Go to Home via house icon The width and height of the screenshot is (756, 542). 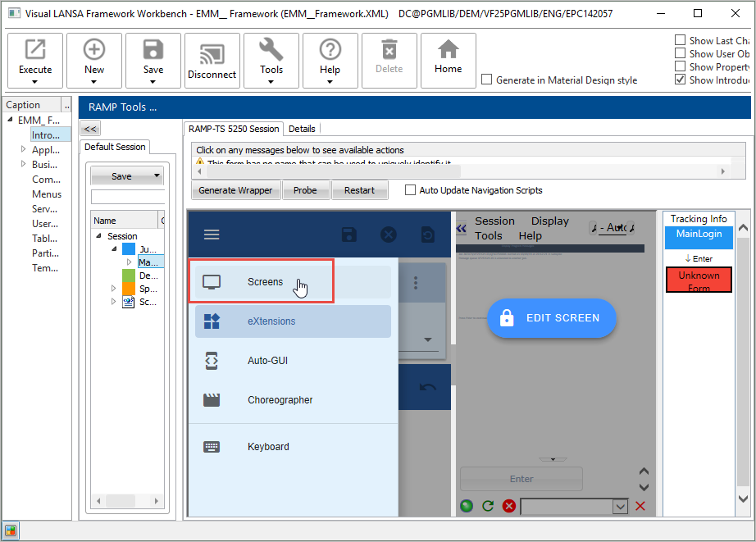tap(449, 50)
